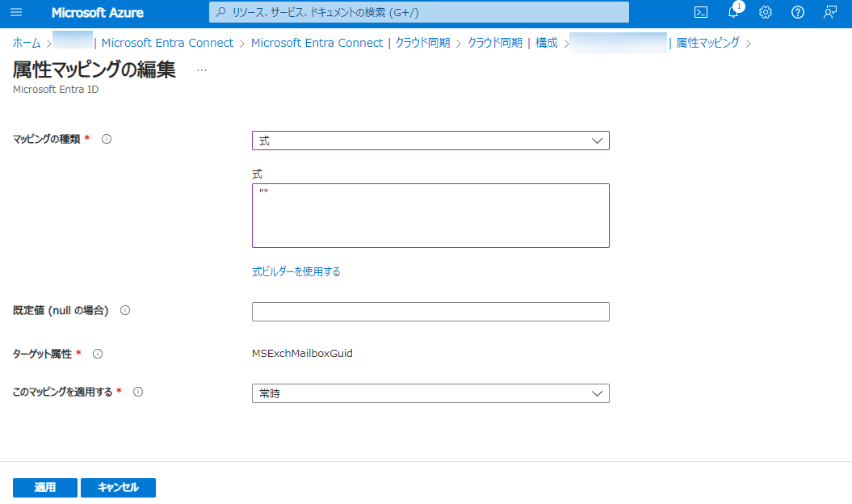The image size is (852, 504).
Task: Open portal settings gear
Action: [x=766, y=12]
